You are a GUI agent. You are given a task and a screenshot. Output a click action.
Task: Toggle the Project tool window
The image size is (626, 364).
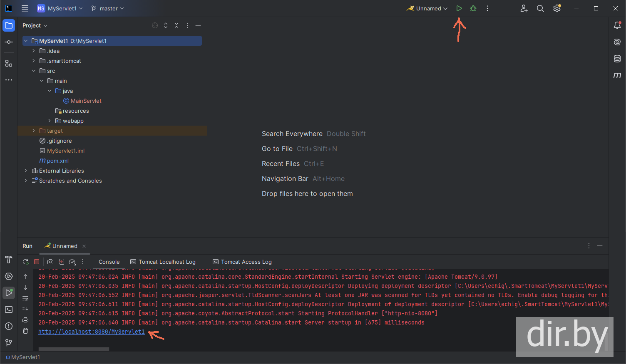pyautogui.click(x=9, y=25)
